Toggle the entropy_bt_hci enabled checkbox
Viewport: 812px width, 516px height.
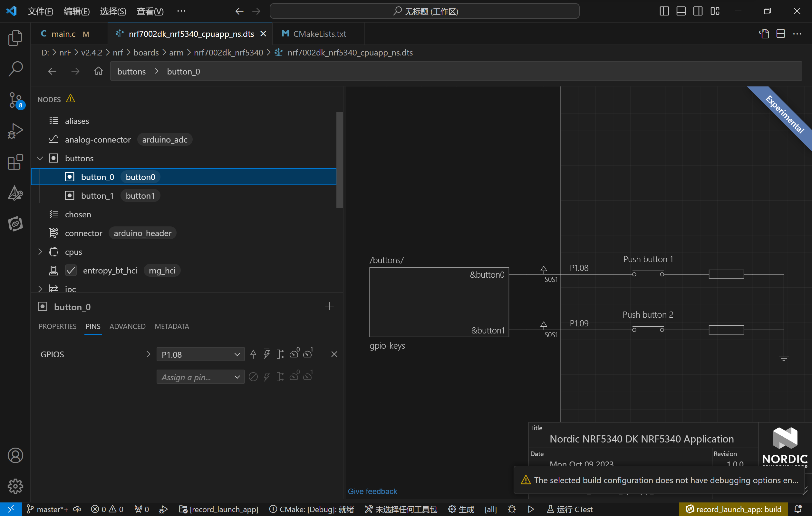click(x=71, y=271)
